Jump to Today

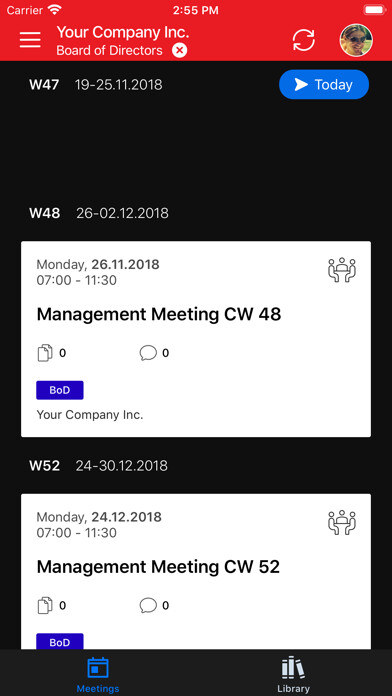(324, 84)
